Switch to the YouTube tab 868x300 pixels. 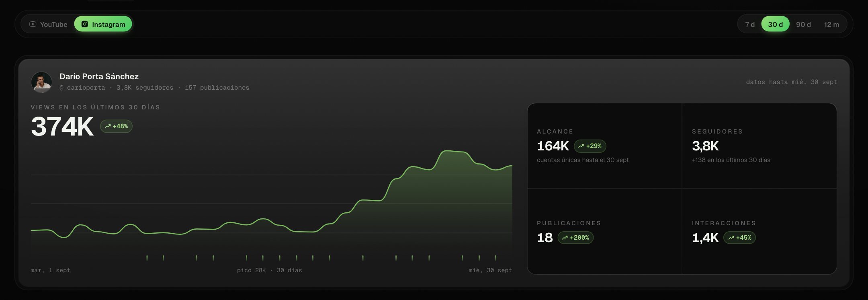point(48,24)
